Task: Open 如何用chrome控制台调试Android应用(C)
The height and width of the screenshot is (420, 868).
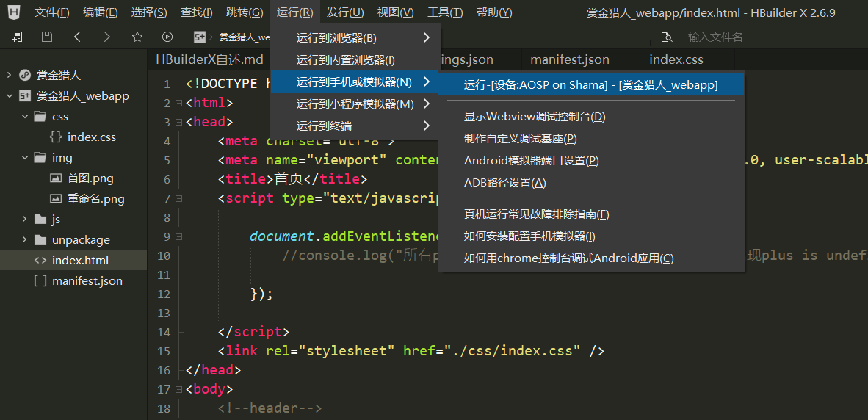Action: [x=591, y=258]
